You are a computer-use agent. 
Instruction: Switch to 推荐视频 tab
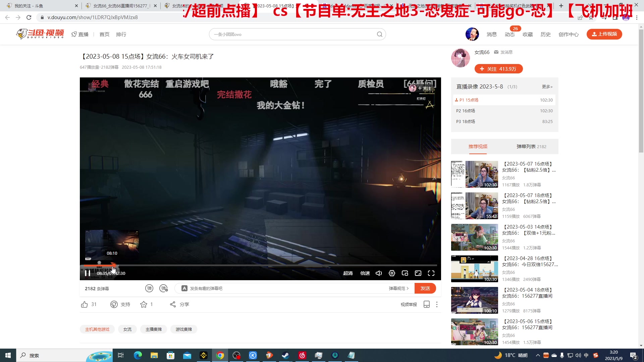pos(478,146)
